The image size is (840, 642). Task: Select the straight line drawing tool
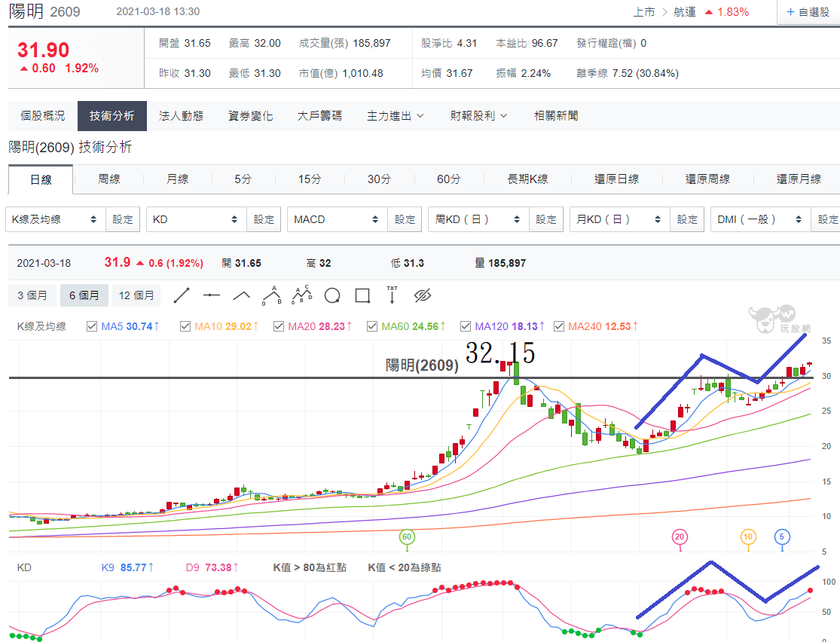point(182,295)
